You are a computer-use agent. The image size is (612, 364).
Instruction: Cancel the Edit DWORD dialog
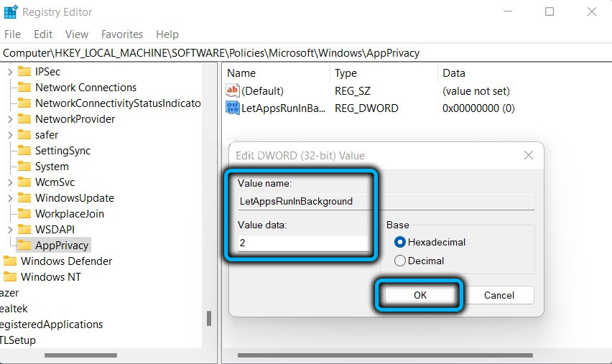click(499, 295)
